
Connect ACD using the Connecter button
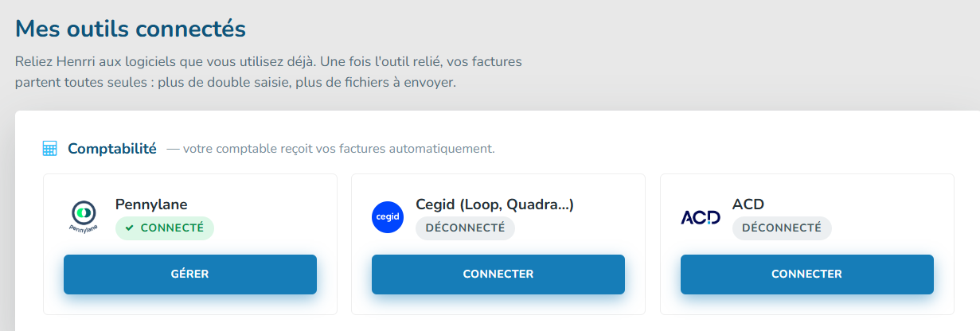coord(807,275)
